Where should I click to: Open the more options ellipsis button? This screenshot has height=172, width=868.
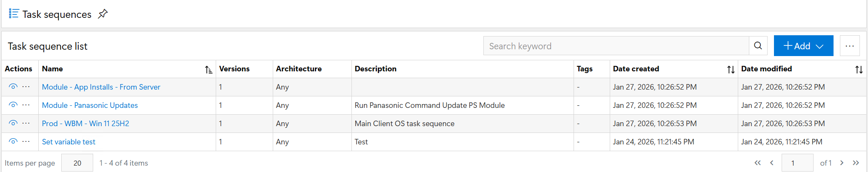coord(849,46)
